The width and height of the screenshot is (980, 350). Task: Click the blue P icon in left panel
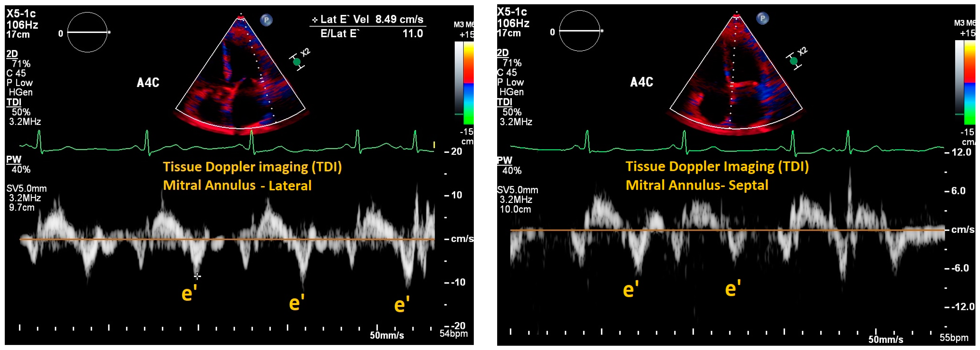(x=266, y=20)
